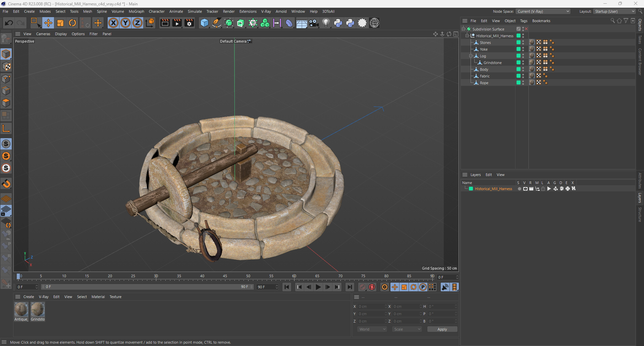644x346 pixels.
Task: Open Layers panel Edit menu
Action: [x=489, y=175]
